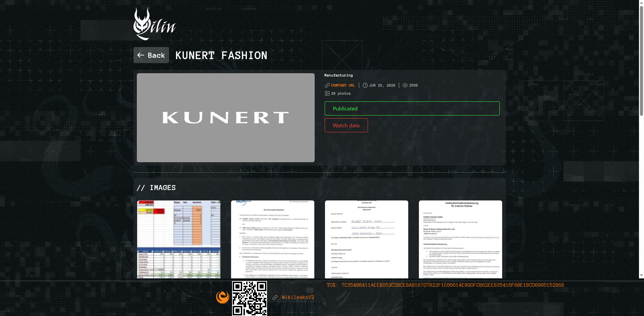Click the Publicated status button
The width and height of the screenshot is (644, 316).
pos(412,108)
